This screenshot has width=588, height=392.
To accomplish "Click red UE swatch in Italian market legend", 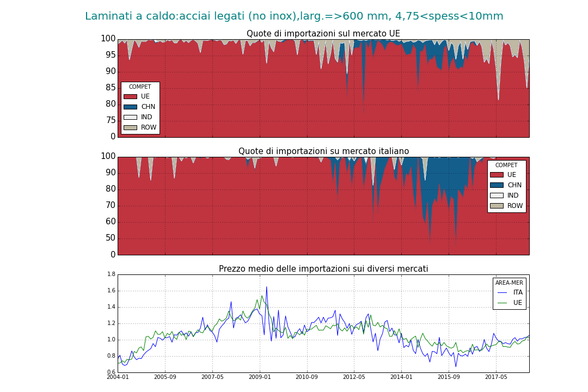I will pos(497,175).
